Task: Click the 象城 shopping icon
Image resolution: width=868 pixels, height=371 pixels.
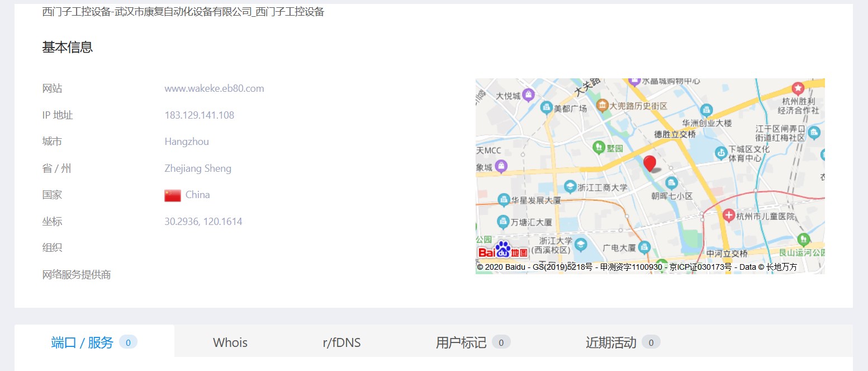Action: [x=501, y=166]
